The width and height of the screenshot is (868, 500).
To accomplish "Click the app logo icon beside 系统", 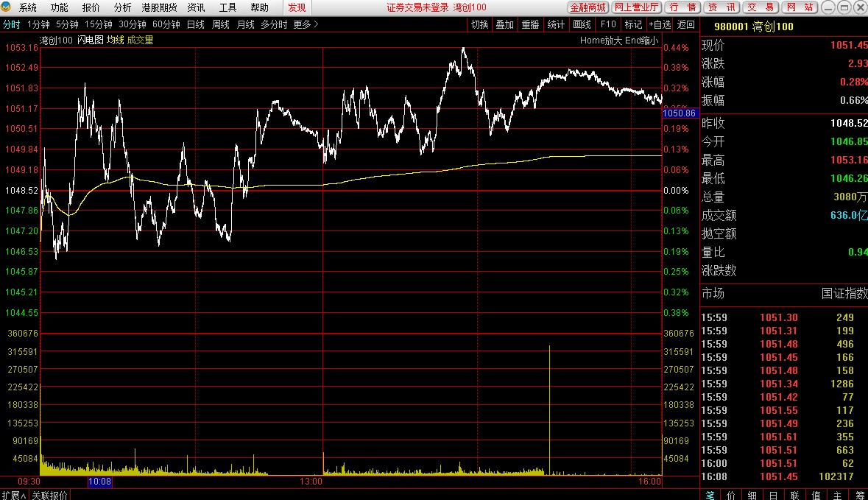I will [7, 7].
